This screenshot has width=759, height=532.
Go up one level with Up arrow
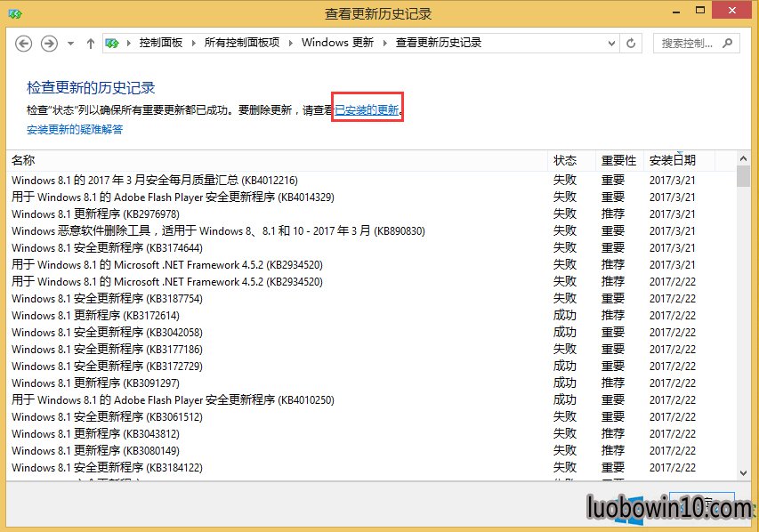tap(91, 44)
